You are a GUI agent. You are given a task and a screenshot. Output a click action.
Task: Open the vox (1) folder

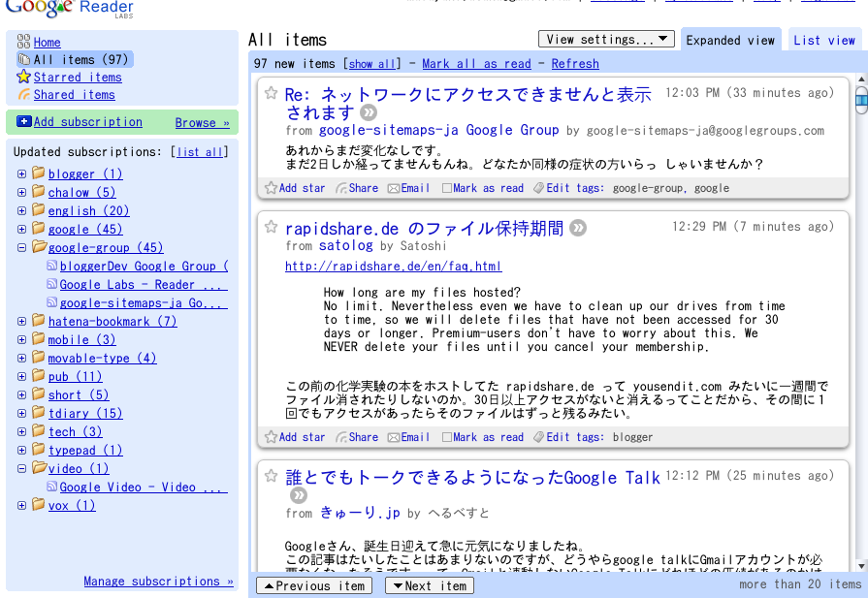point(72,506)
